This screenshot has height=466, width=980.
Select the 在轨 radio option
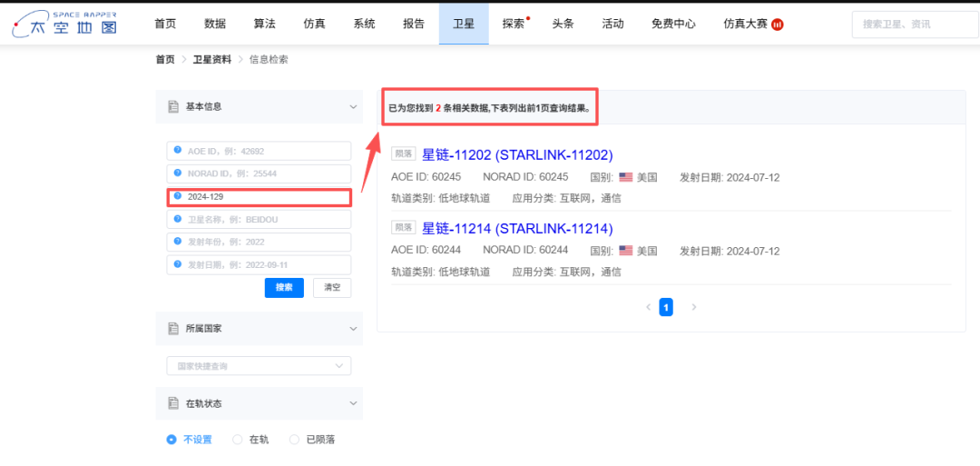(238, 440)
